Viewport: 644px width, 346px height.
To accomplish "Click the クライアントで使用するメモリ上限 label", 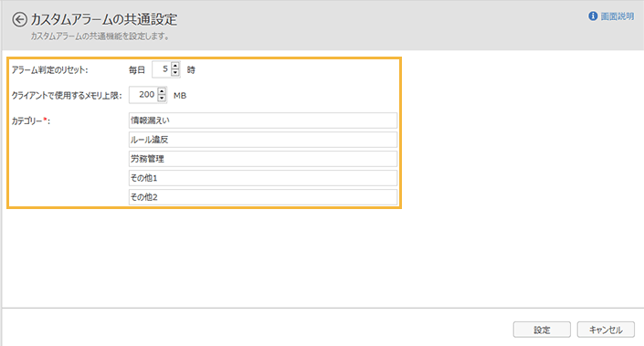I will coord(67,96).
